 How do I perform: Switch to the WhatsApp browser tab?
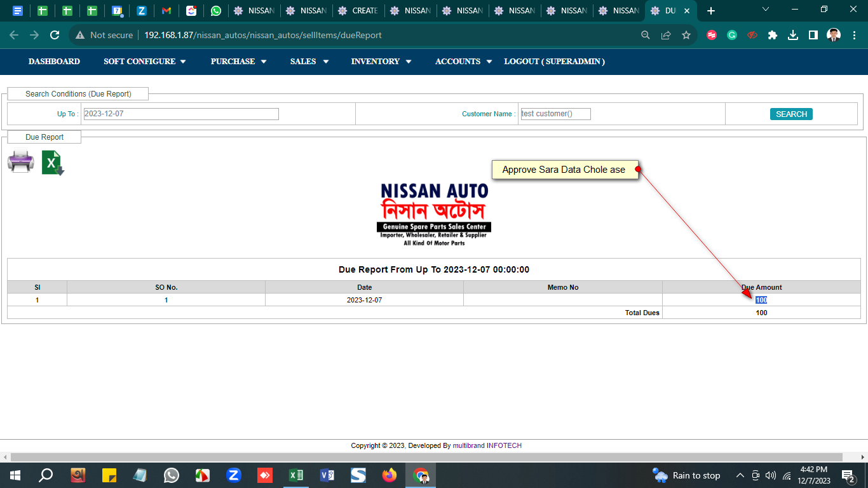pyautogui.click(x=216, y=11)
